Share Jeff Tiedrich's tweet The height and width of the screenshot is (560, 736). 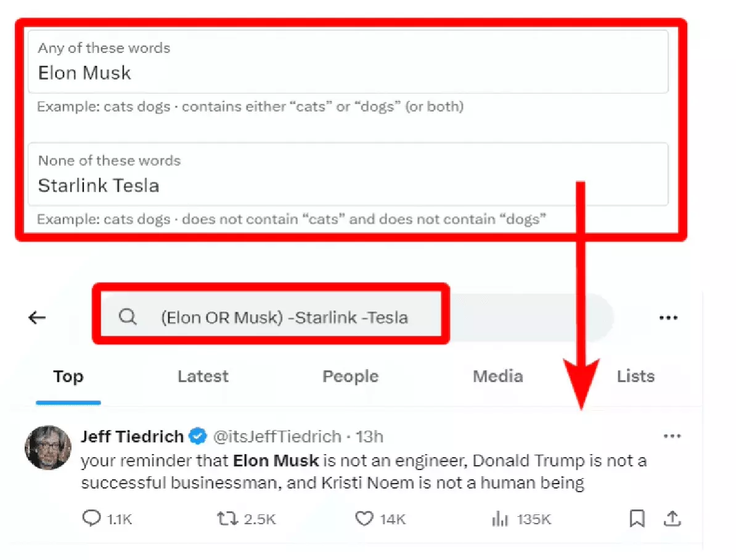(x=673, y=519)
